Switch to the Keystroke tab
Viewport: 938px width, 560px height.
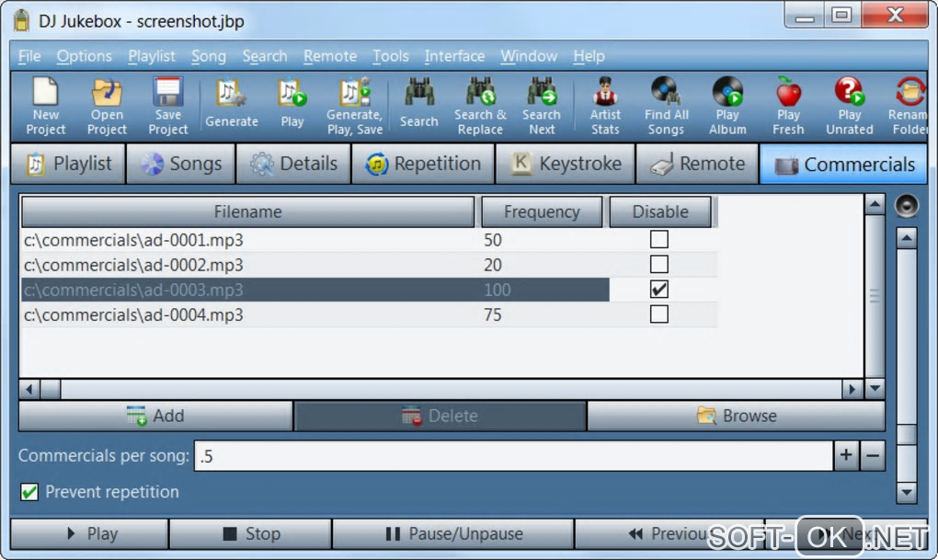[x=566, y=164]
